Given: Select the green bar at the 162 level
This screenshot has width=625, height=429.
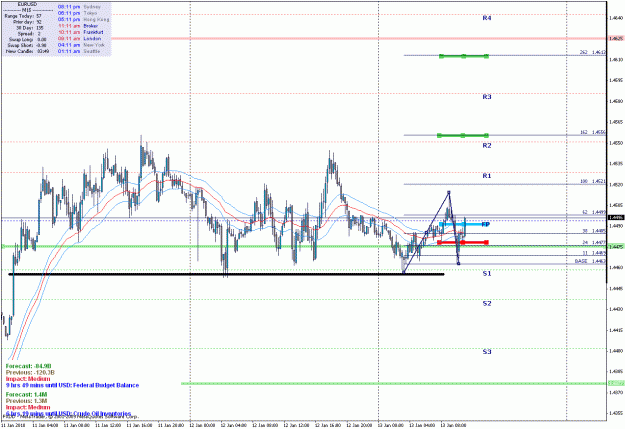Looking at the screenshot, I should 463,136.
